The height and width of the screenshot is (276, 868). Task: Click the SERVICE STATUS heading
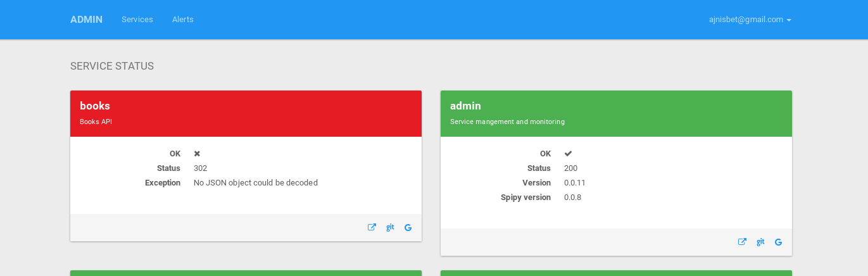click(112, 66)
